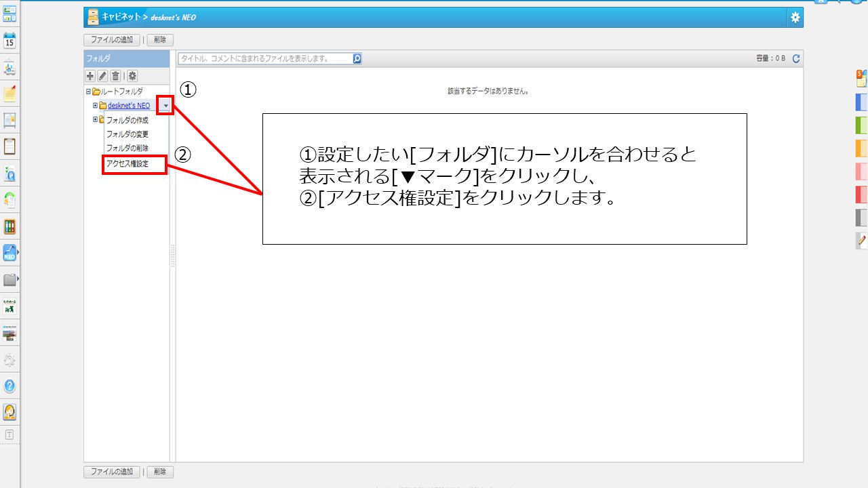
Task: Click the trash icon in folder toolbar
Action: click(116, 76)
